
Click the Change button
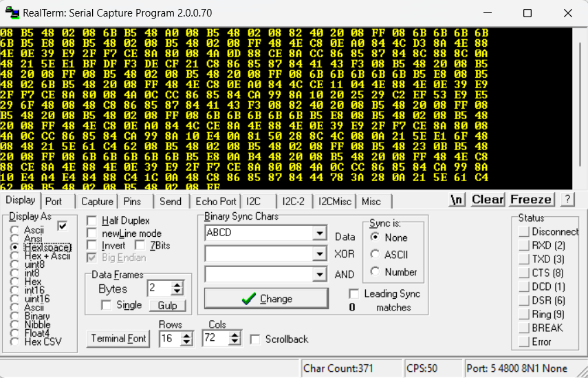pyautogui.click(x=266, y=299)
